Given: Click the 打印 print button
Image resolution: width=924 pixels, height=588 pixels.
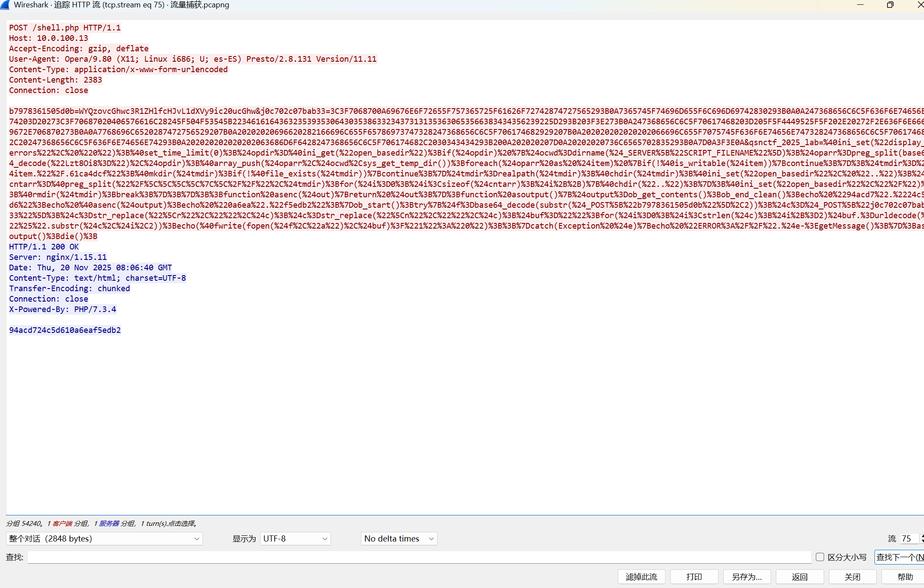Looking at the screenshot, I should click(694, 577).
